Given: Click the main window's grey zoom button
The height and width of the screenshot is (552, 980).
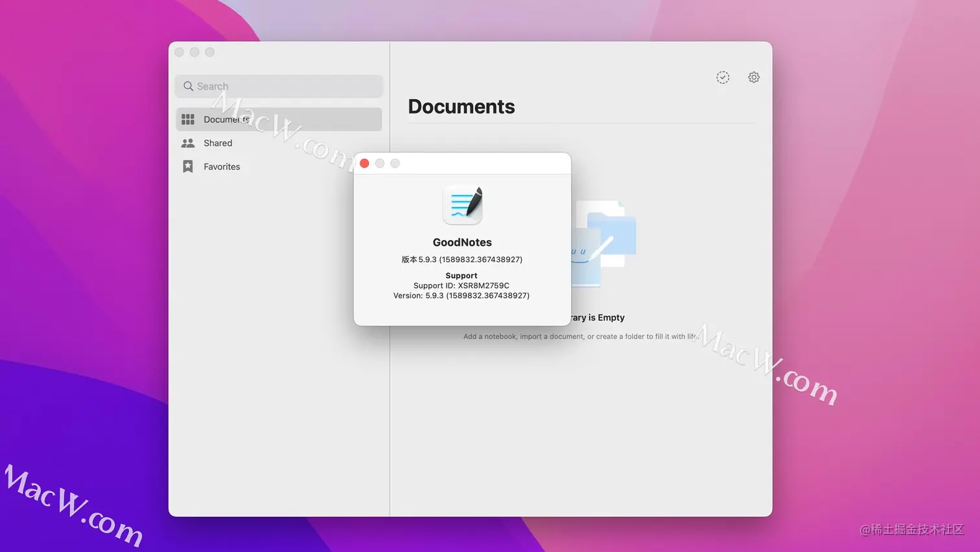Looking at the screenshot, I should click(210, 52).
